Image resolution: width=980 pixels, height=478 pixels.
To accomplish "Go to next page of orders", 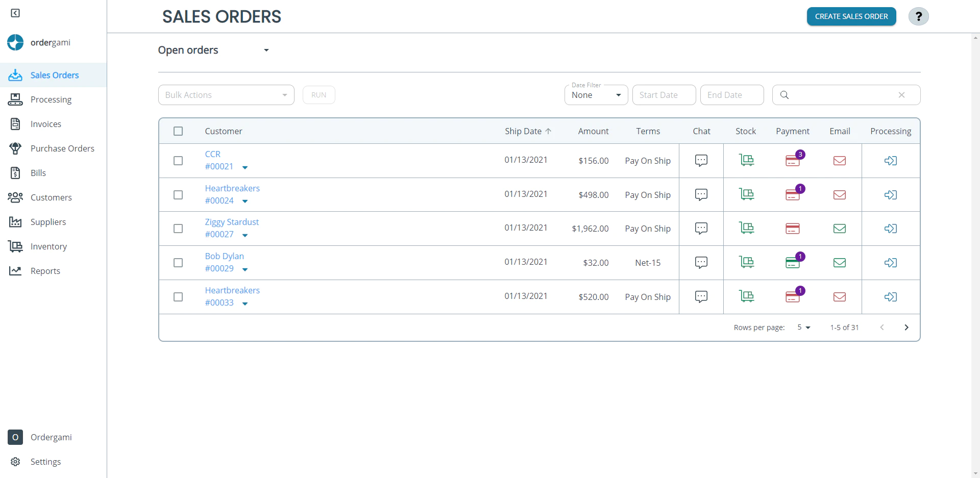I will (x=906, y=328).
